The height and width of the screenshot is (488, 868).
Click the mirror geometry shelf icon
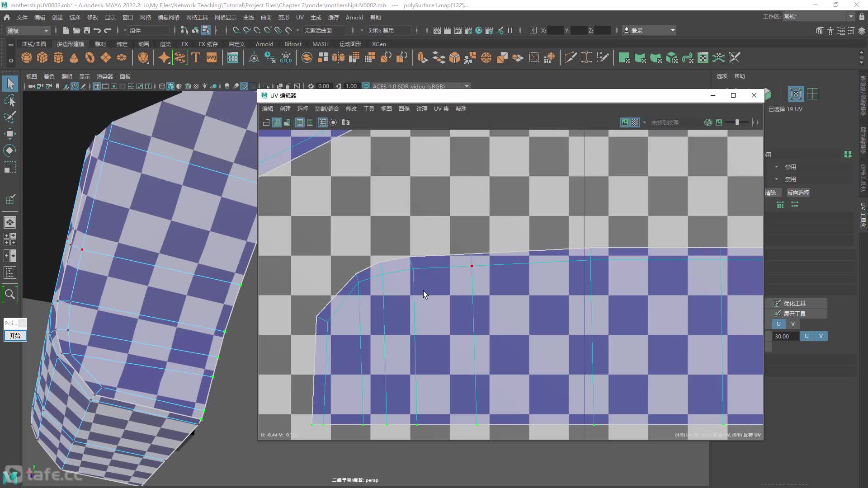(338, 58)
